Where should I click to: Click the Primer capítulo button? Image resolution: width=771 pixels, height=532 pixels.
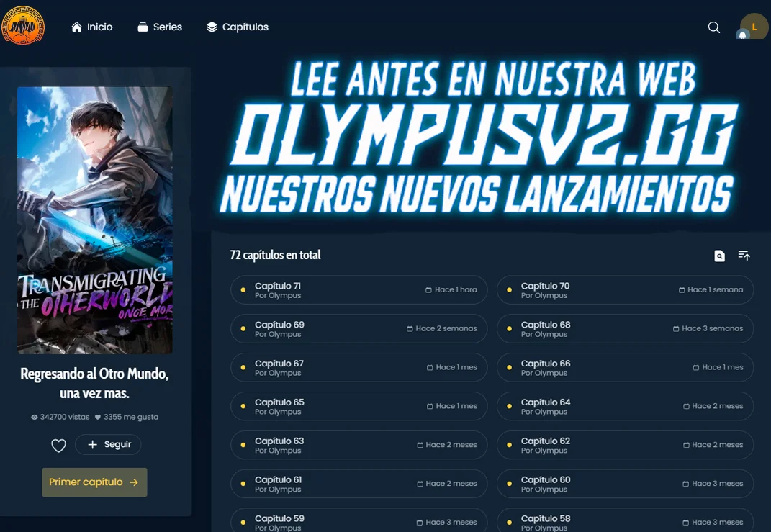coord(94,482)
